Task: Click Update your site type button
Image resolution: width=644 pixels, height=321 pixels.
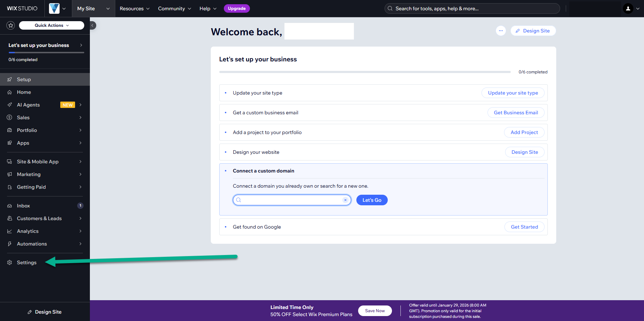Action: click(x=513, y=93)
